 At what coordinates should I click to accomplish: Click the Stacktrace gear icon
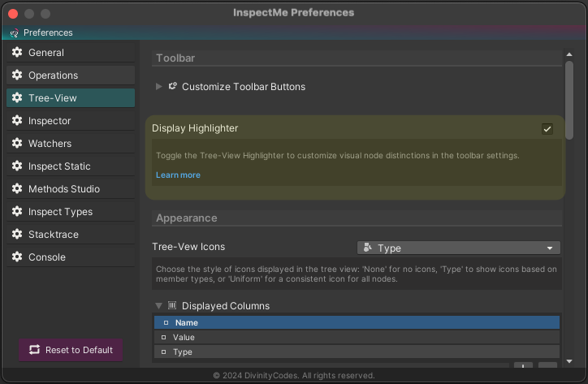click(x=17, y=234)
